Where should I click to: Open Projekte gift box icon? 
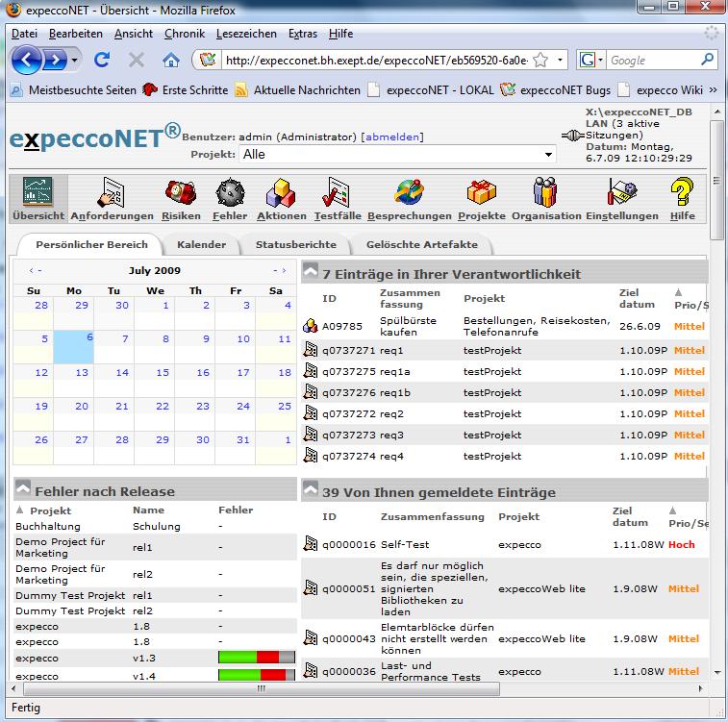[x=481, y=193]
